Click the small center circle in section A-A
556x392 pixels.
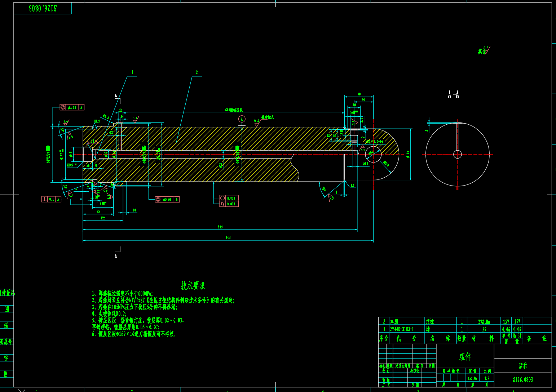click(457, 155)
